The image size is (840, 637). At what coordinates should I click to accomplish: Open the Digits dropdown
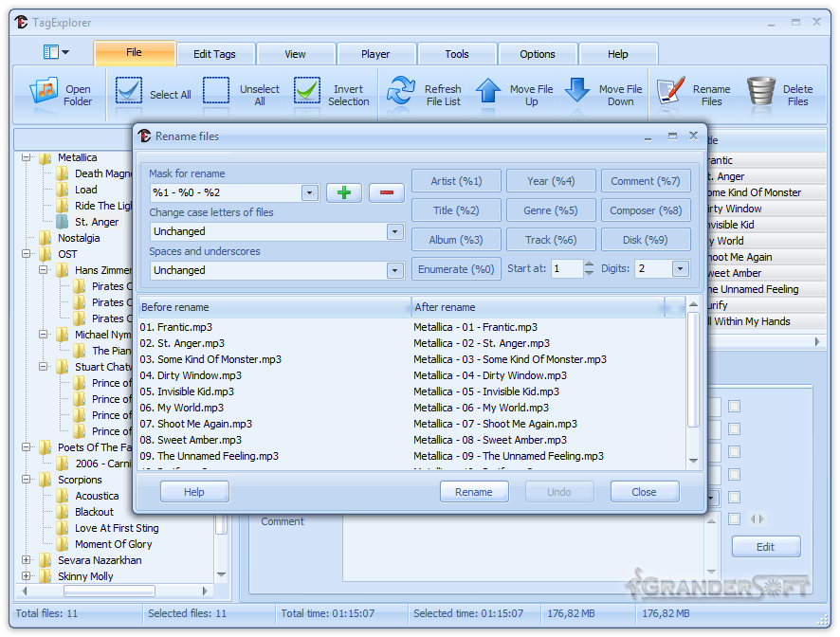(680, 269)
